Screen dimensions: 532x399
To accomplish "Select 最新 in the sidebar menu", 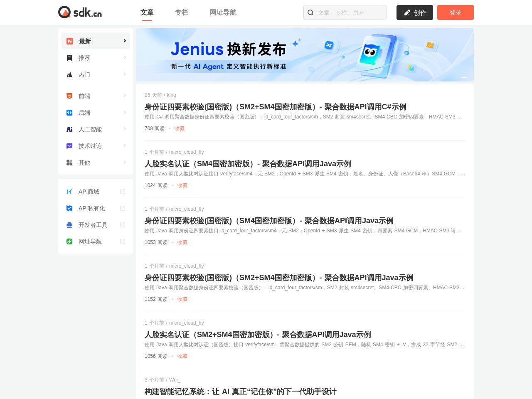I will [96, 41].
